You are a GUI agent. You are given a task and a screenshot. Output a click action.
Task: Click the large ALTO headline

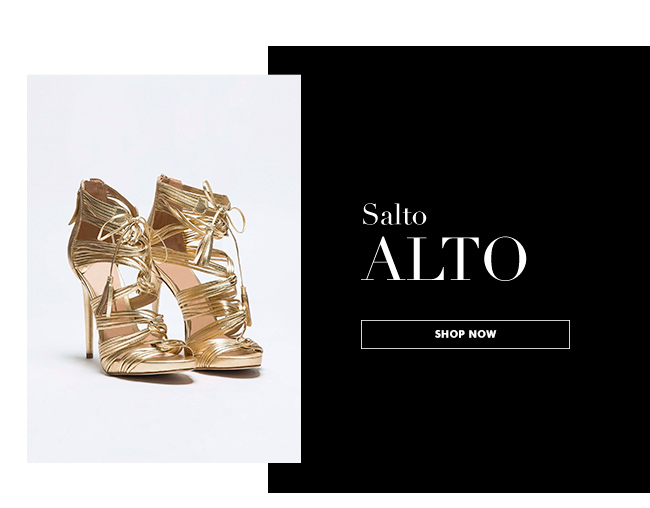444,259
